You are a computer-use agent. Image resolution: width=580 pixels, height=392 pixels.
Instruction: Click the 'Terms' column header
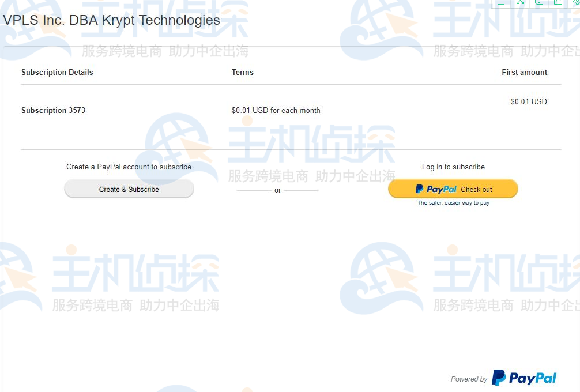243,72
